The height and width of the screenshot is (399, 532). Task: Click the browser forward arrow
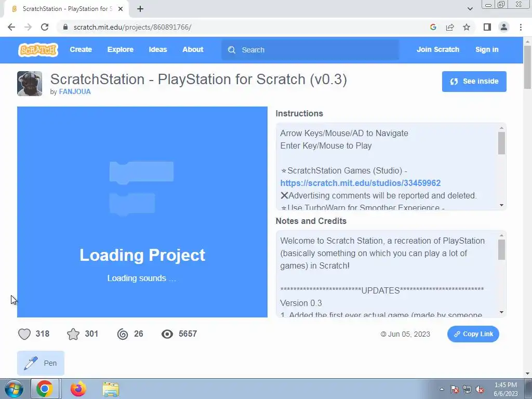click(x=28, y=27)
